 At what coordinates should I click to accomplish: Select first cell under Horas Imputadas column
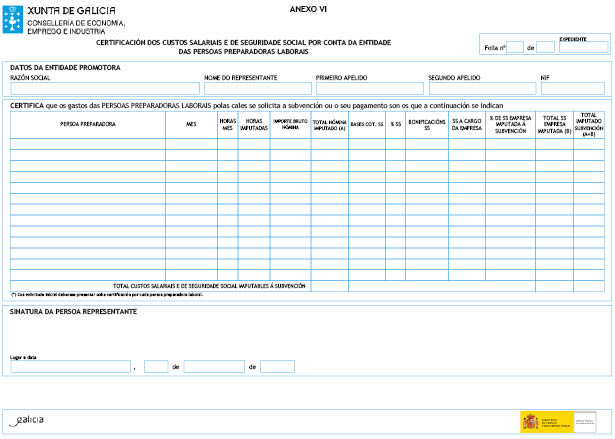coord(254,144)
